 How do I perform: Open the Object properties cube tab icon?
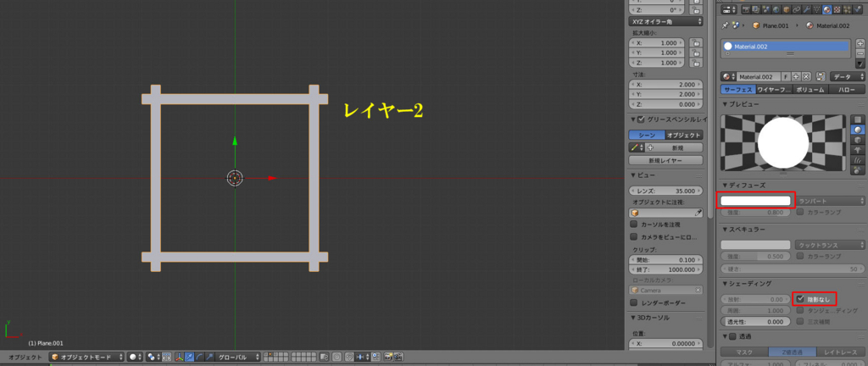tap(787, 9)
